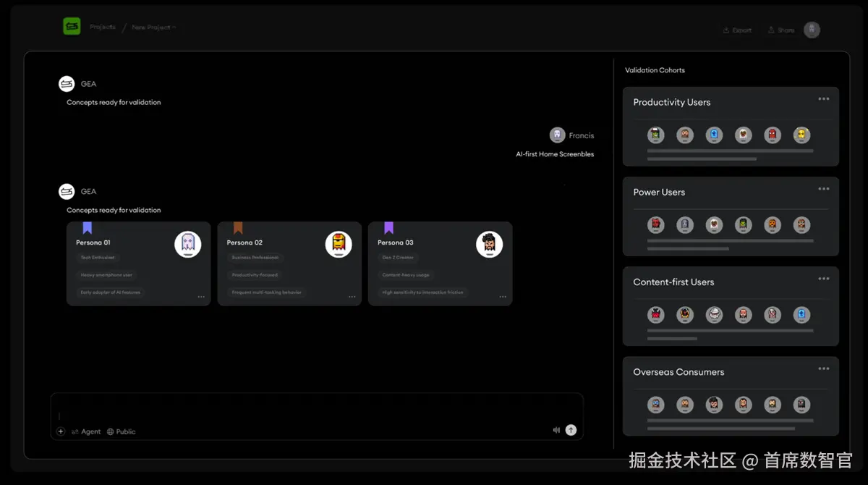
Task: Click the Early adopter of AI features tag
Action: [x=111, y=292]
